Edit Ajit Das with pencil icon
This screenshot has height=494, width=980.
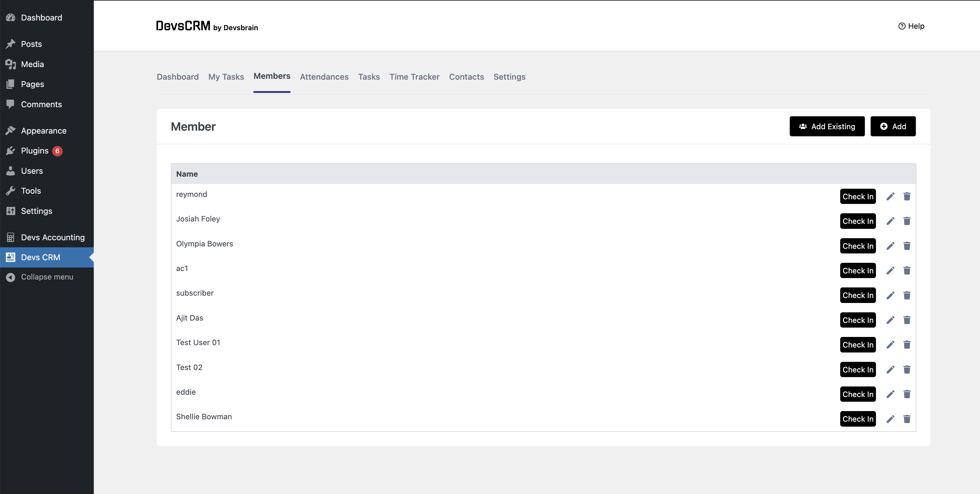pos(890,320)
